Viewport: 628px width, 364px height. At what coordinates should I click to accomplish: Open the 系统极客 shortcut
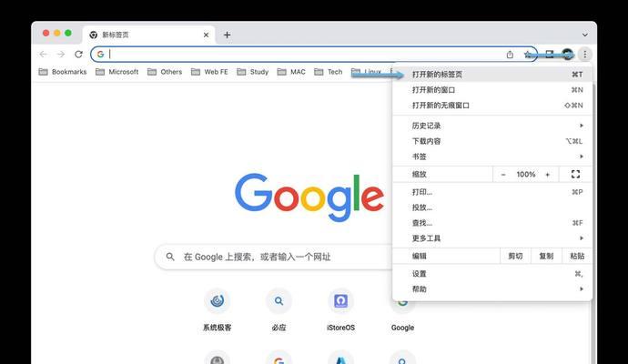pos(218,310)
